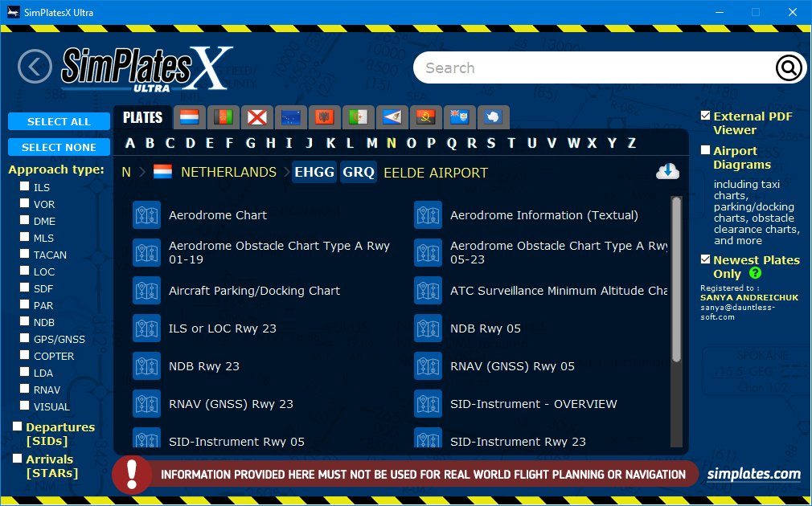This screenshot has height=506, width=812.
Task: Uncheck External PDF Viewer
Action: [705, 116]
